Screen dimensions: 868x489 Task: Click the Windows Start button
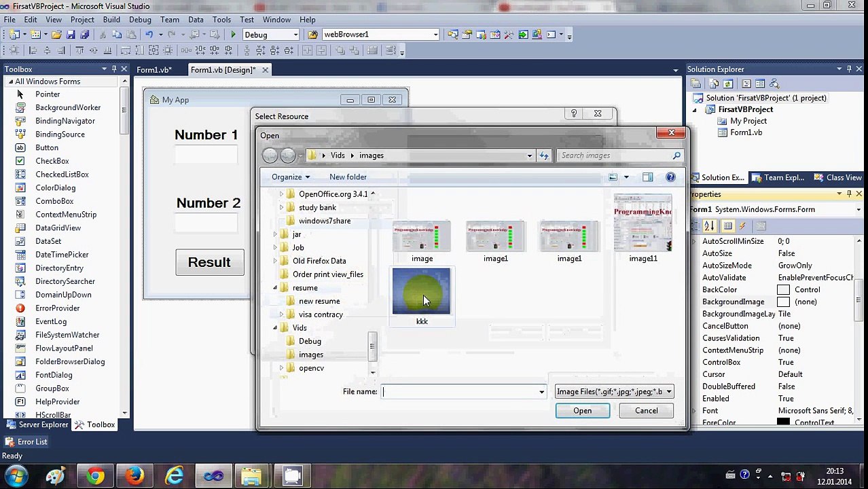coord(16,475)
